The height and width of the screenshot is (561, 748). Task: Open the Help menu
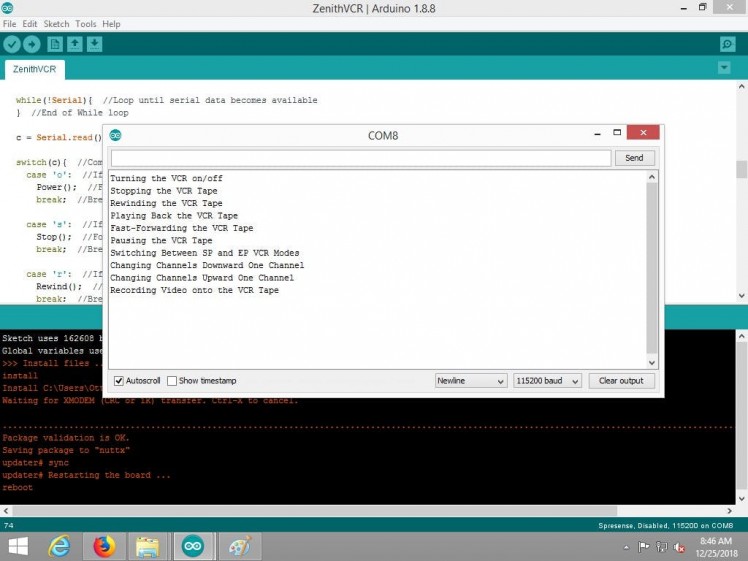pos(111,24)
